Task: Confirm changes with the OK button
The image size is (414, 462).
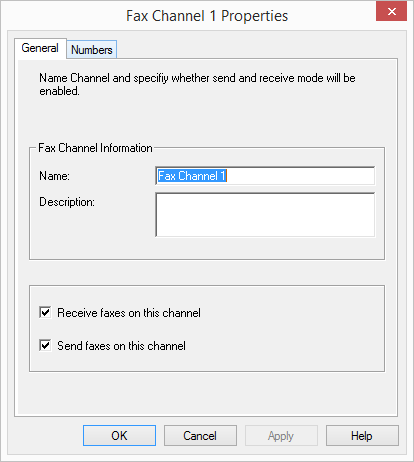Action: (x=119, y=435)
